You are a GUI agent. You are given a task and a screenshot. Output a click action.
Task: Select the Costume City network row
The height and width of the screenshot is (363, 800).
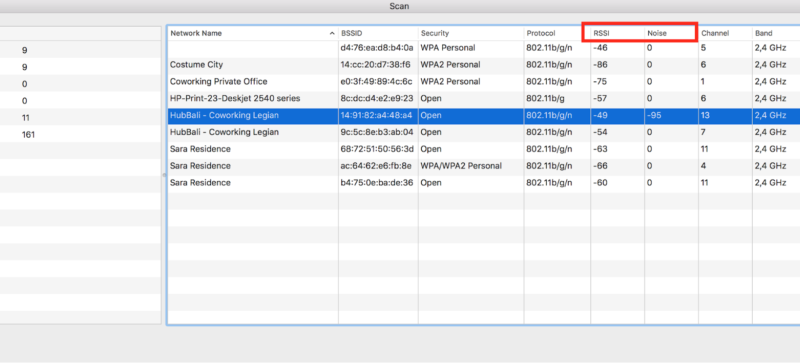pyautogui.click(x=484, y=65)
